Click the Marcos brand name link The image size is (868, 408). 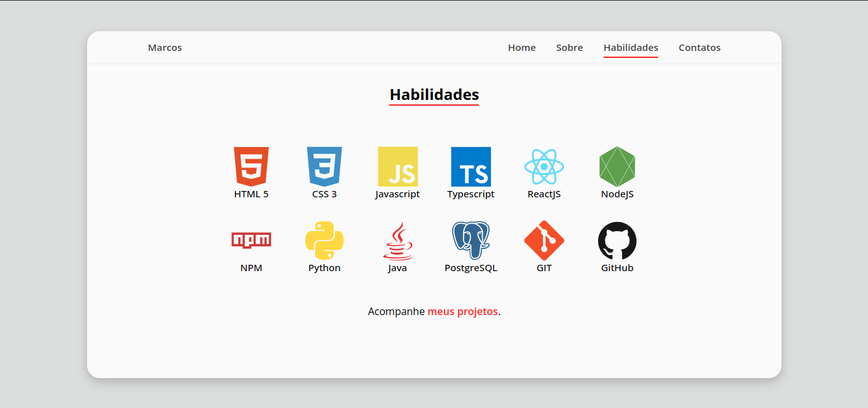tap(165, 48)
